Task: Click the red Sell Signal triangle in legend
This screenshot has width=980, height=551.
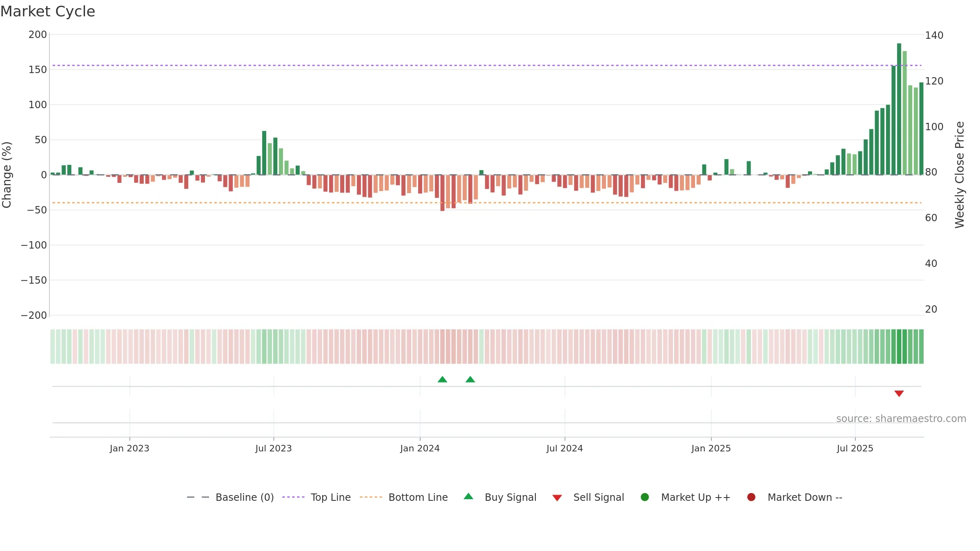Action: tap(557, 498)
